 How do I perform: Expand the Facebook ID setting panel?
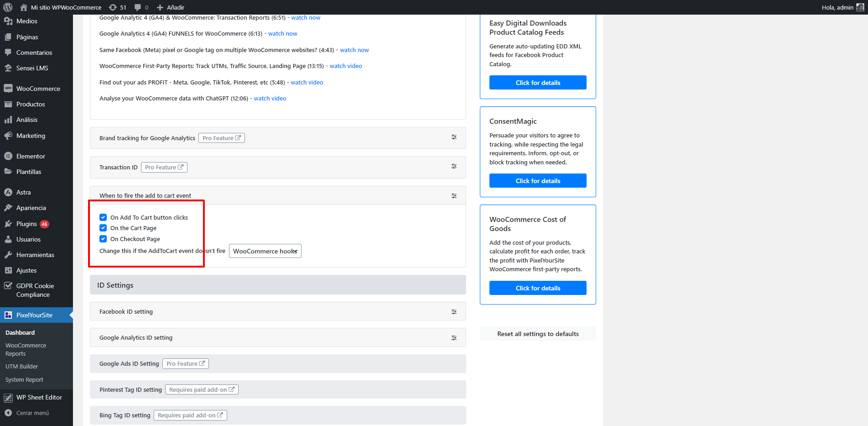(x=454, y=311)
